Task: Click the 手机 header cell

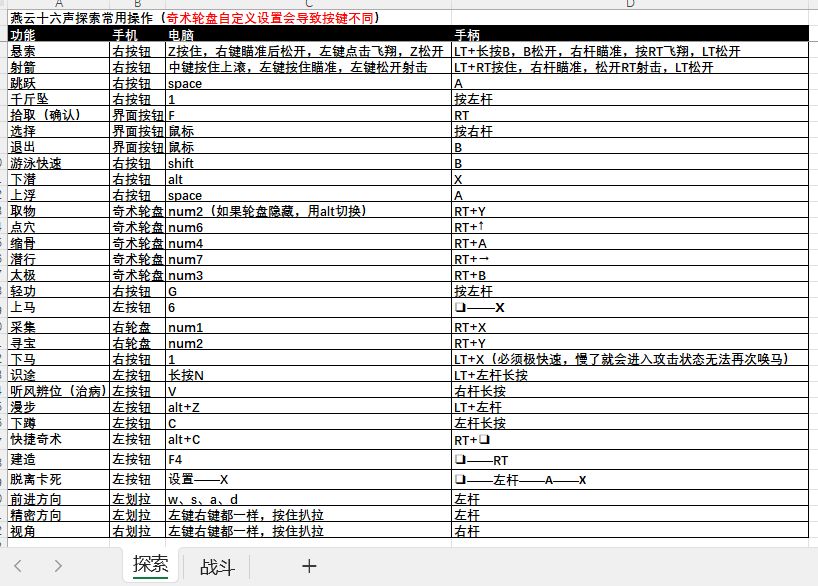Action: pos(138,35)
